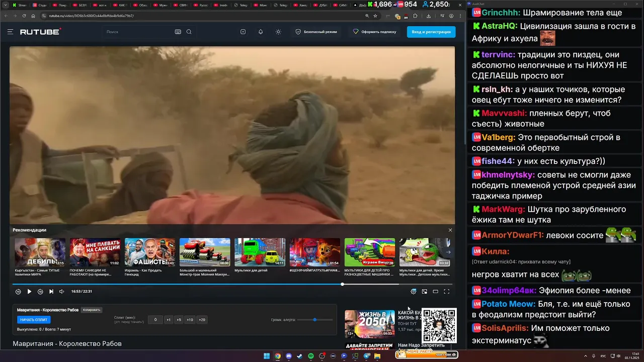The width and height of the screenshot is (644, 362).
Task: Click the RUTUBE logo
Action: pyautogui.click(x=40, y=32)
